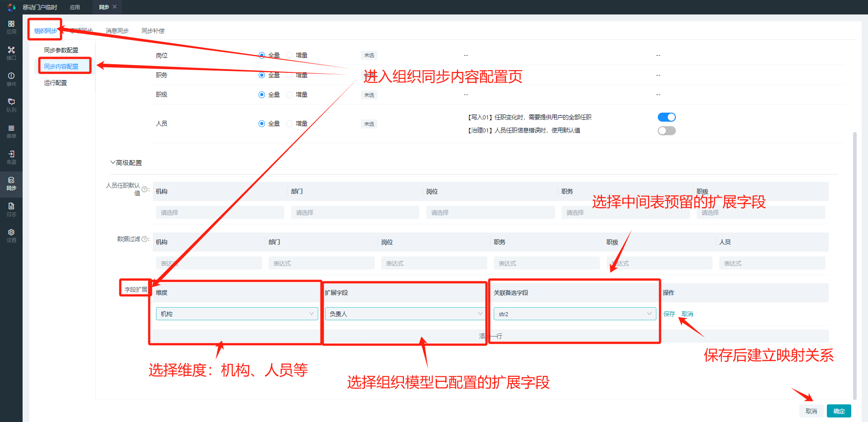Viewport: 868px width, 422px height.
Task: Click help icon beside 人员任职默认值
Action: [x=145, y=189]
